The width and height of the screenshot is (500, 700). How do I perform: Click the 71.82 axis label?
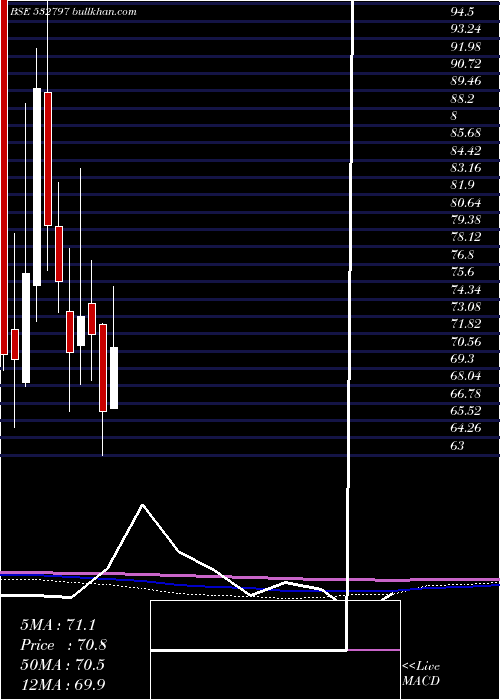point(466,324)
